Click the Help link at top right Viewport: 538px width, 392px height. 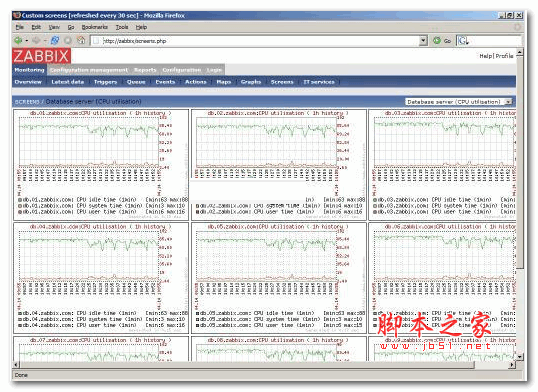[x=486, y=56]
